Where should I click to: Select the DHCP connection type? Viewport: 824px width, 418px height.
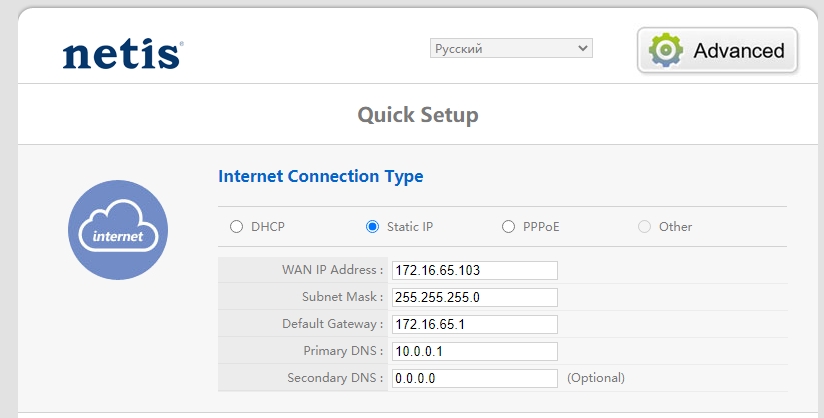[x=237, y=227]
